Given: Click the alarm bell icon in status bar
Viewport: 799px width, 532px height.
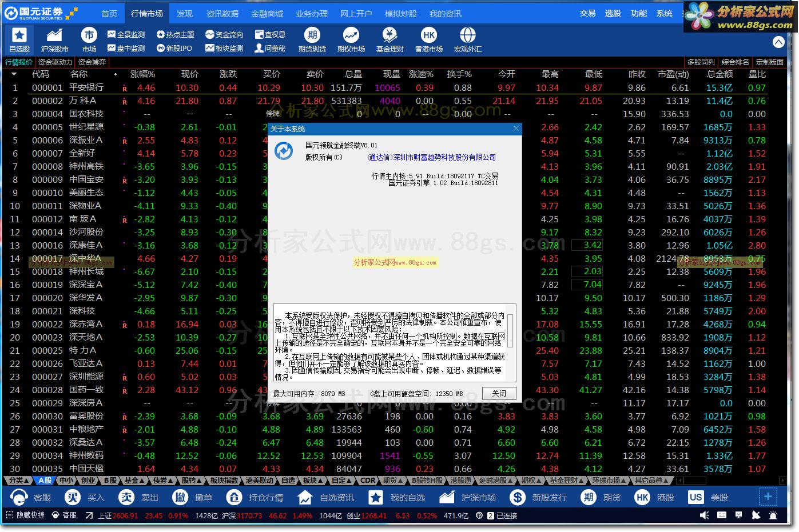Looking at the screenshot, I should pyautogui.click(x=773, y=515).
